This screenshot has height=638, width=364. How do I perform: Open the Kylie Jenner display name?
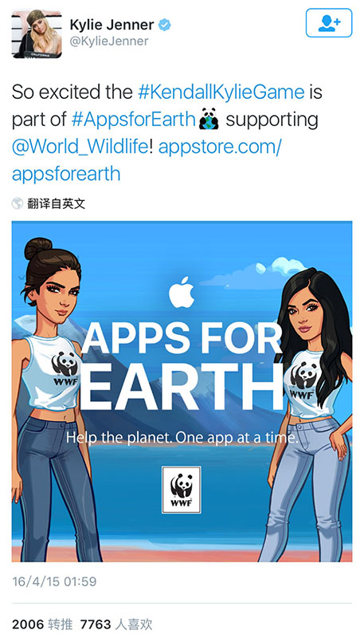(112, 25)
